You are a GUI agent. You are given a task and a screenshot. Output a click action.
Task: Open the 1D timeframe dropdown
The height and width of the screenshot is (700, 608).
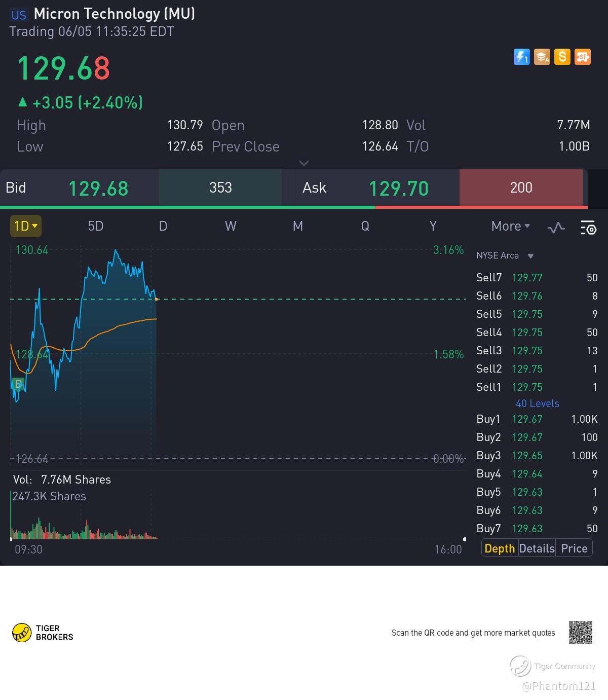pyautogui.click(x=26, y=226)
